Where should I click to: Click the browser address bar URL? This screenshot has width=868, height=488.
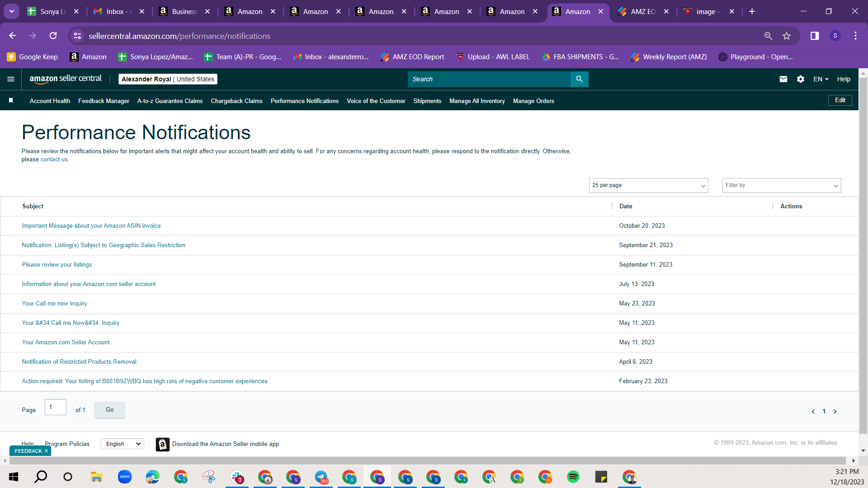(x=179, y=36)
